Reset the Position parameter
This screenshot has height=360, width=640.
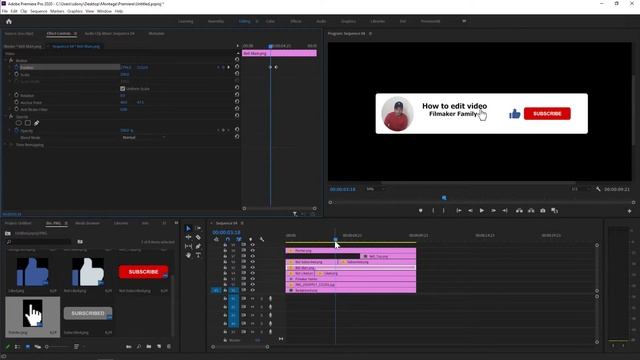(237, 67)
